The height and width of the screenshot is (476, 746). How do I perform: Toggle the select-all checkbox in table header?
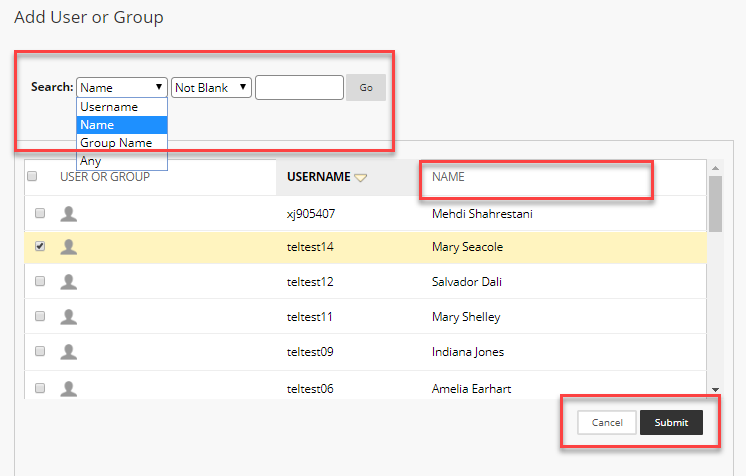32,176
